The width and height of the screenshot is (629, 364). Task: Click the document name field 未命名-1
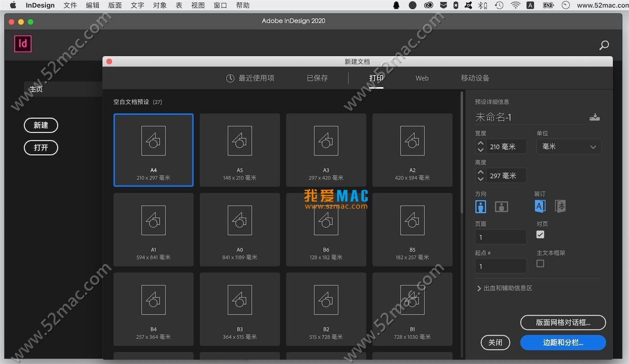pyautogui.click(x=530, y=117)
